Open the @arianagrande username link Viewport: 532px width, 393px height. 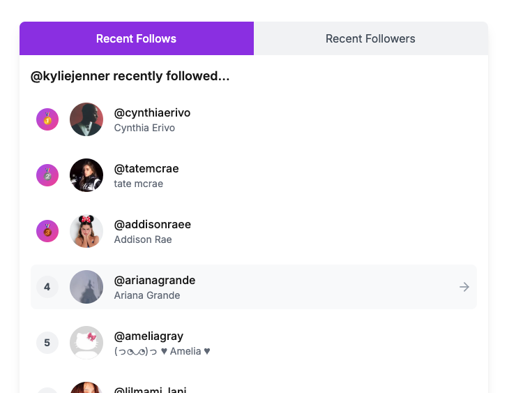pos(155,281)
